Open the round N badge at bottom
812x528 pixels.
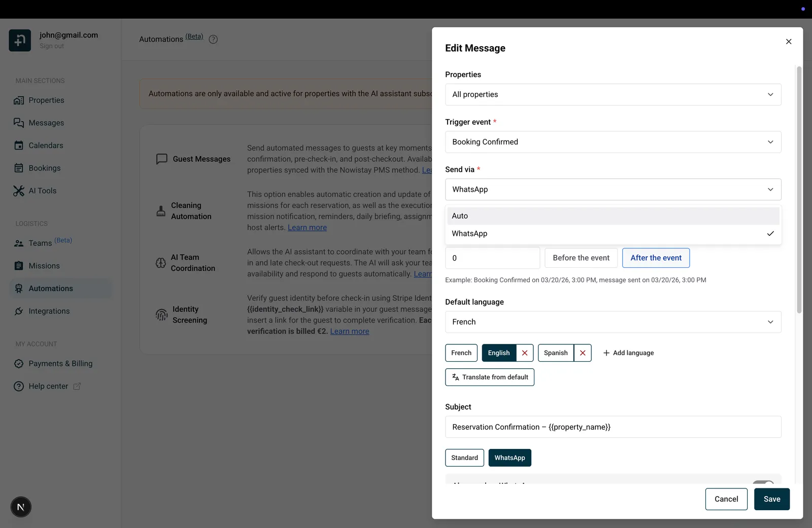point(21,507)
